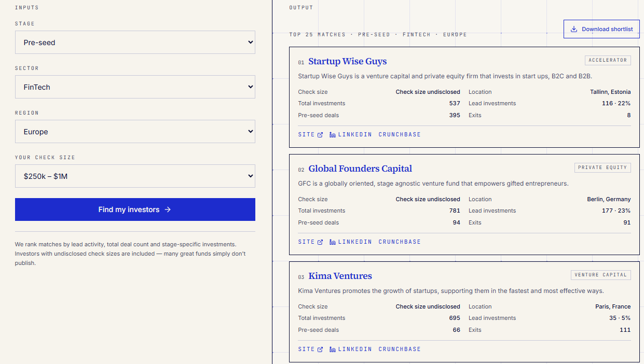Screen dimensions: 644x364
Task: Open the Stage dropdown showing Pre-seed
Action: [135, 42]
